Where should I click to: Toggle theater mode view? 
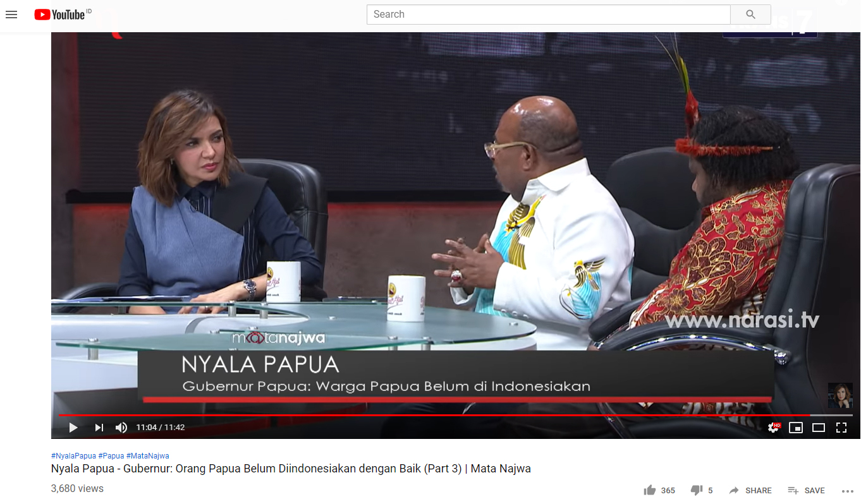pos(819,428)
